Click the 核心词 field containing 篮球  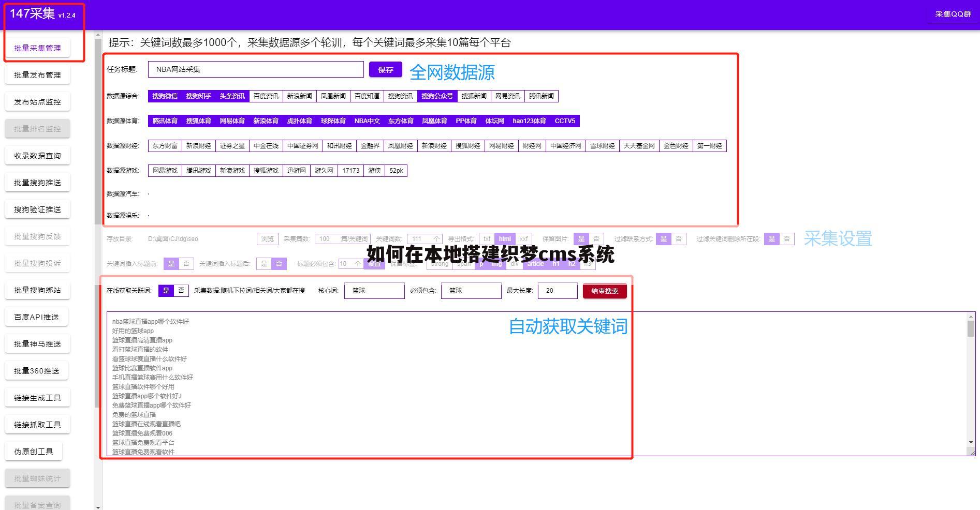pos(374,290)
